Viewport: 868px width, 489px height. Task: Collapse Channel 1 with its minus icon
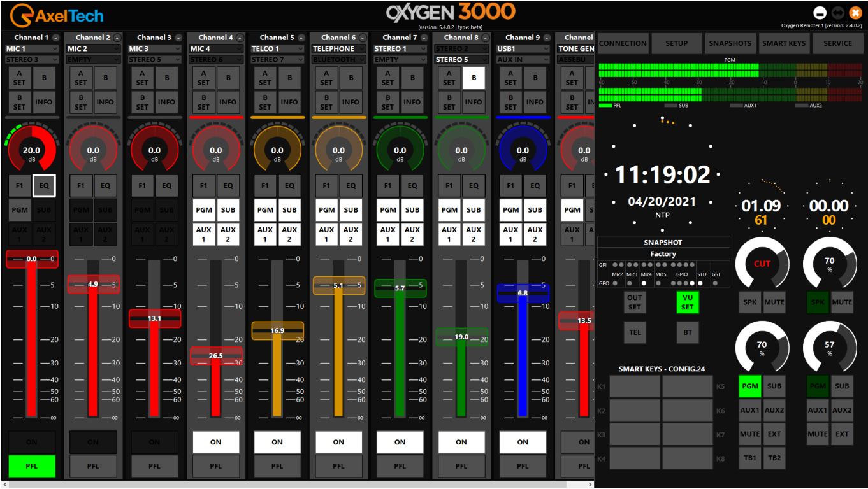click(x=56, y=38)
